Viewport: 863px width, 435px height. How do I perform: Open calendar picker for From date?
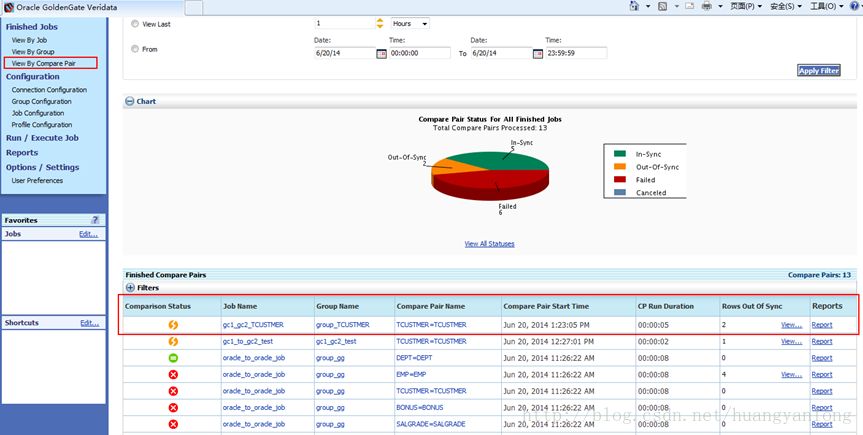click(381, 54)
